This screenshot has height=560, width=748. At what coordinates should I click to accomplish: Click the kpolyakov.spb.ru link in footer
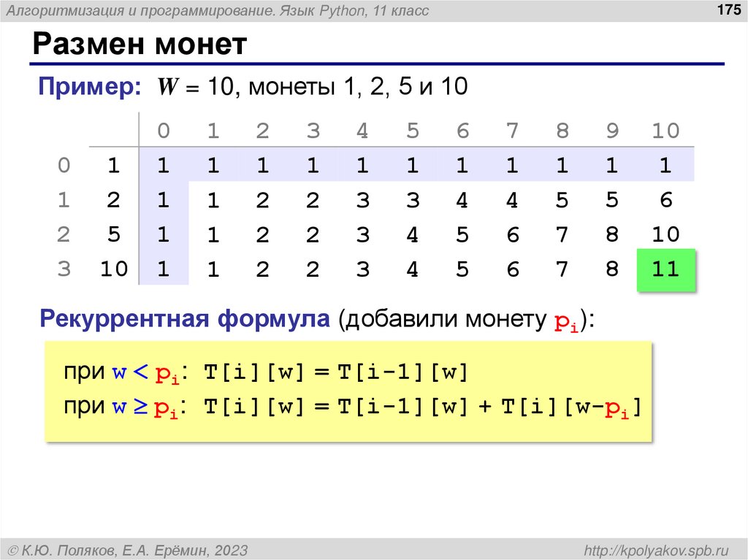pos(657,551)
